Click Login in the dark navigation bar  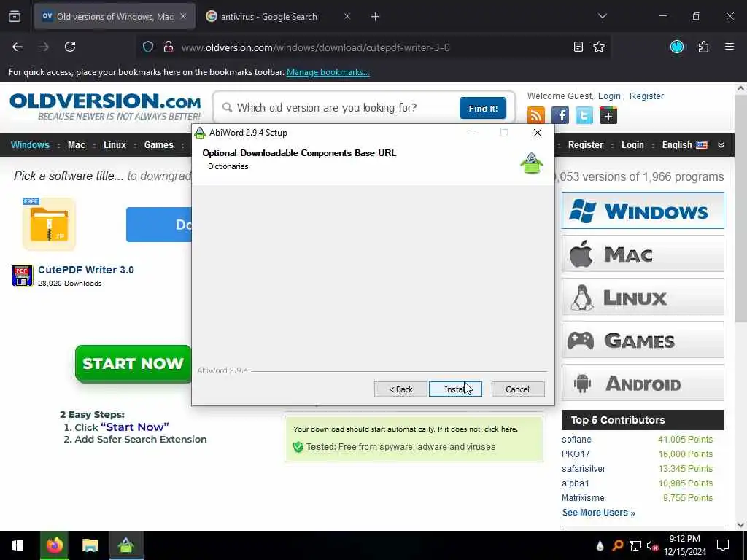click(x=632, y=145)
